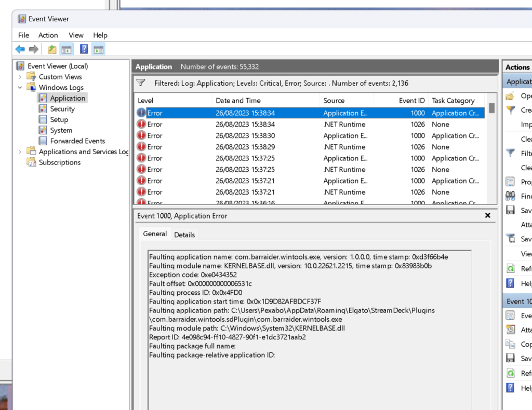Switch to the Details tab

[x=184, y=235]
